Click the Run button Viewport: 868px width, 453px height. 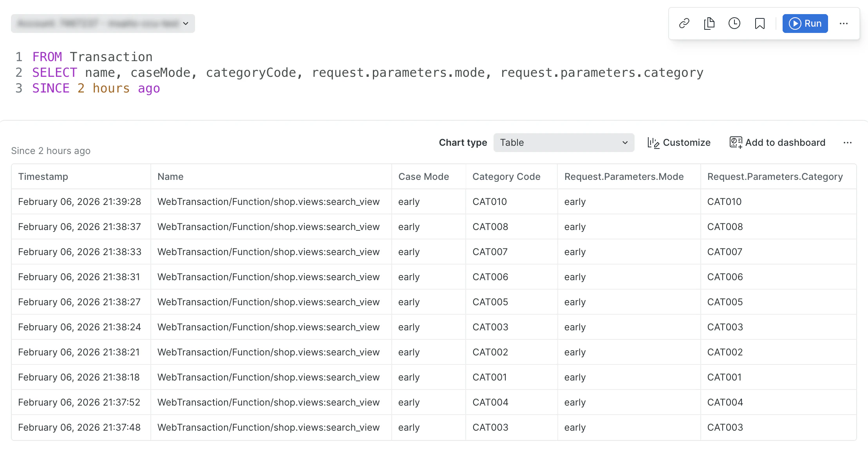805,24
